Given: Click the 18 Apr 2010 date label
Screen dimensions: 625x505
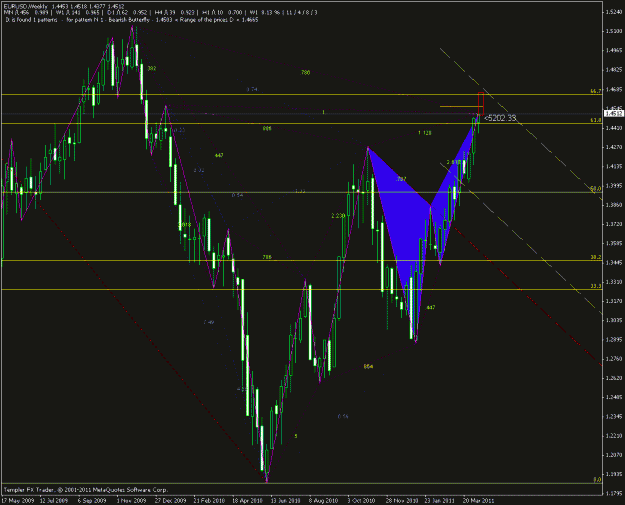Looking at the screenshot, I should 248,501.
